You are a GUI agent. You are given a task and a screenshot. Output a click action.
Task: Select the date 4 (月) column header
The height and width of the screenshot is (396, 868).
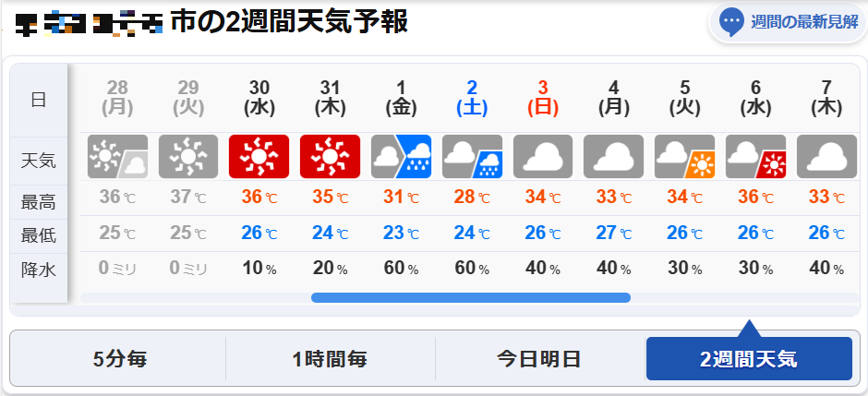(614, 99)
